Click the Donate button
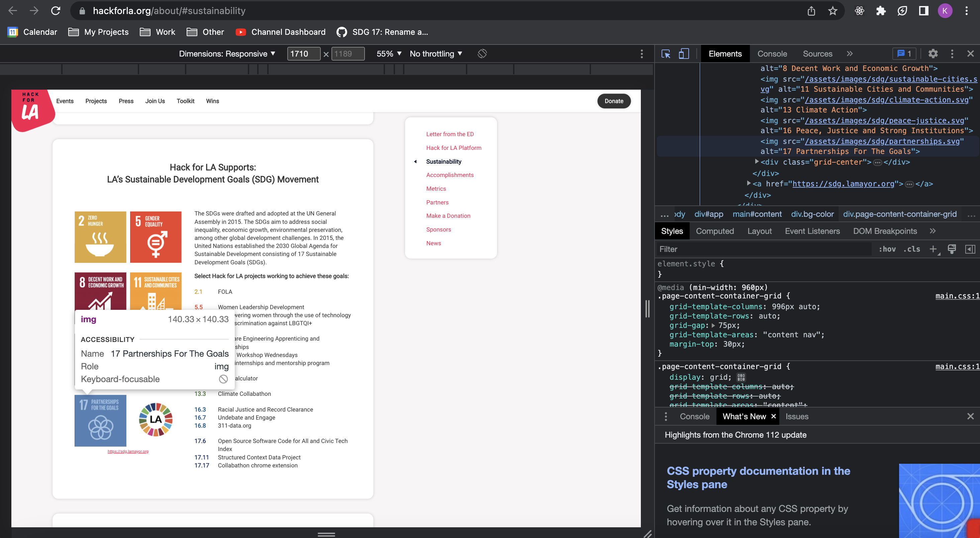Screen dimensions: 980x538 pos(614,101)
